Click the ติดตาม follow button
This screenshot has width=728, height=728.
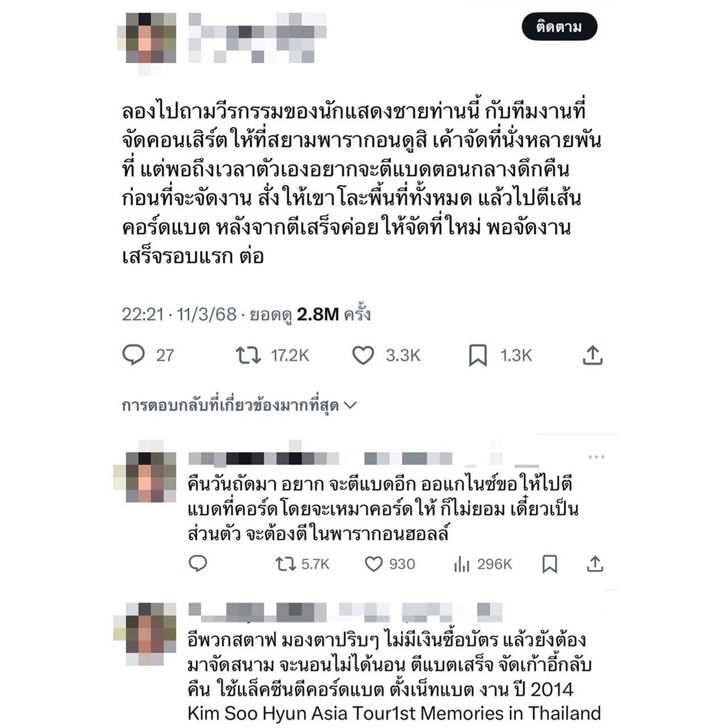pos(559,27)
